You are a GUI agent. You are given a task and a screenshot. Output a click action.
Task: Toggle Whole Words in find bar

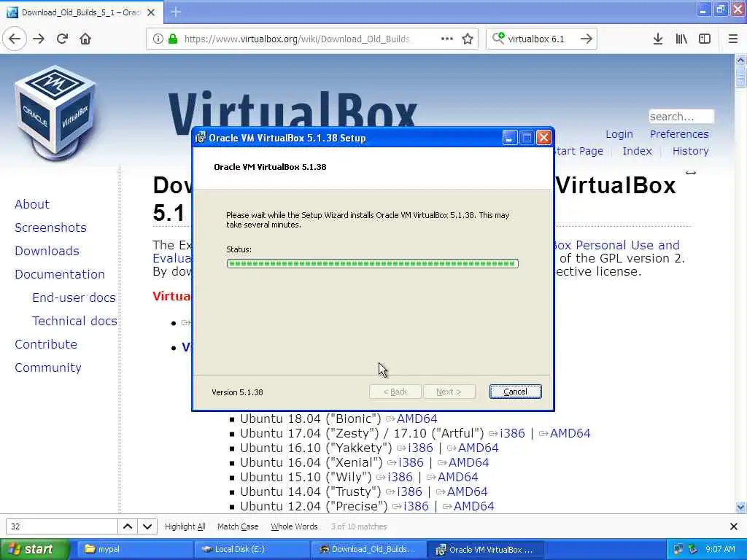point(294,526)
